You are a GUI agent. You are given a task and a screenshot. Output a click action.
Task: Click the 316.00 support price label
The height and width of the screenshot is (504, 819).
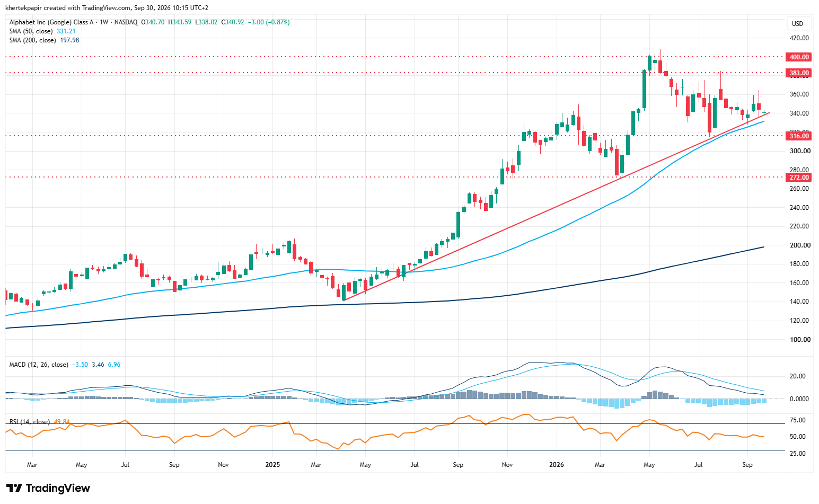[799, 136]
